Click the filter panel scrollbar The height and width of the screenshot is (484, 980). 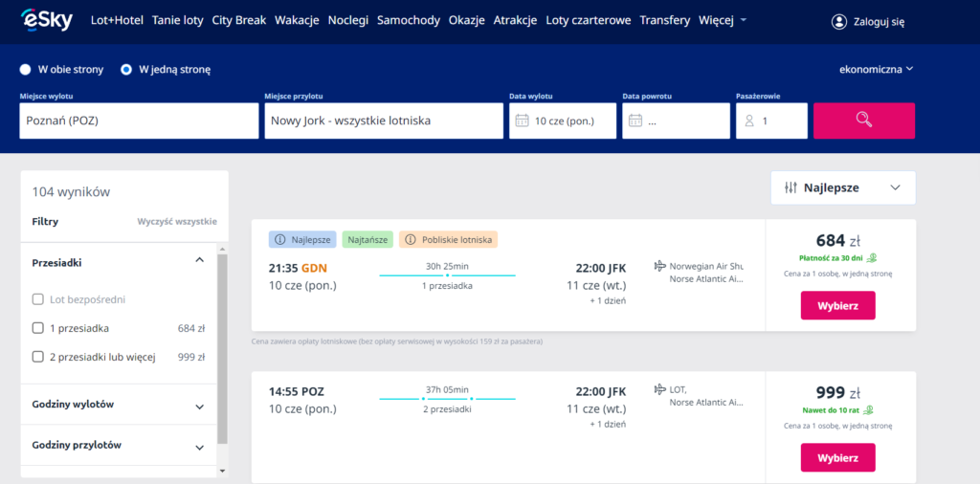222,344
